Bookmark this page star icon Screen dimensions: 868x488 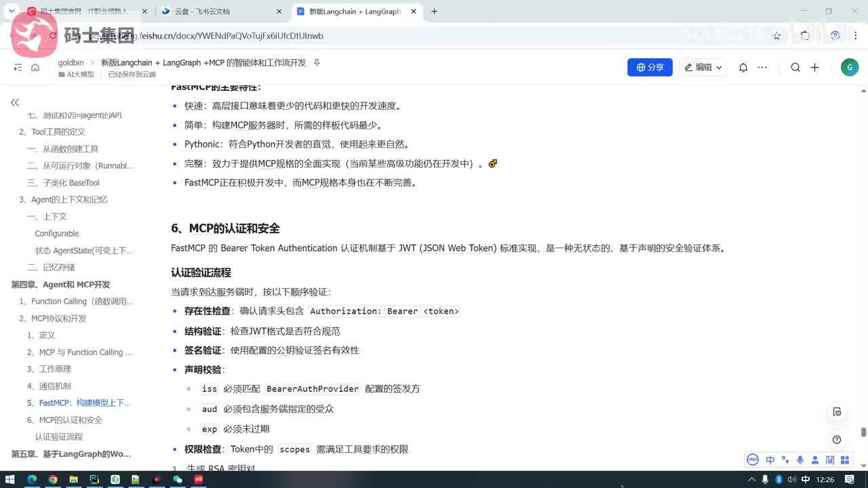point(777,35)
